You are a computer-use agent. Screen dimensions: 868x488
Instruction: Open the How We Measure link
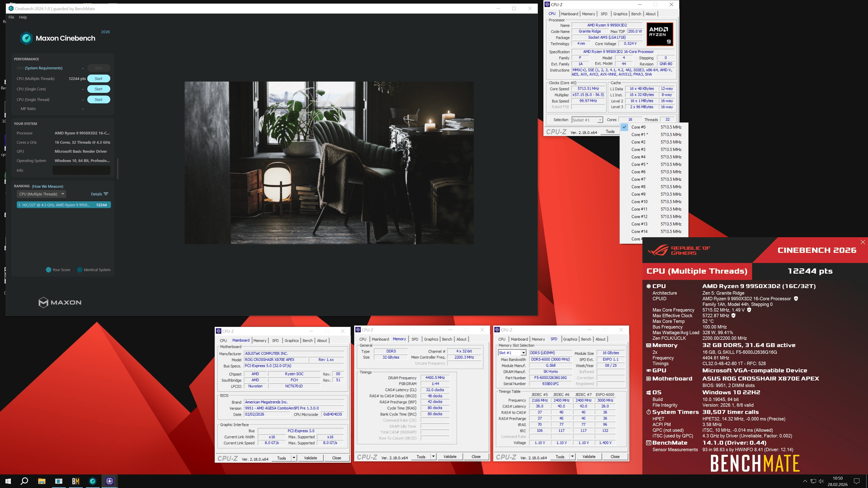(x=47, y=186)
